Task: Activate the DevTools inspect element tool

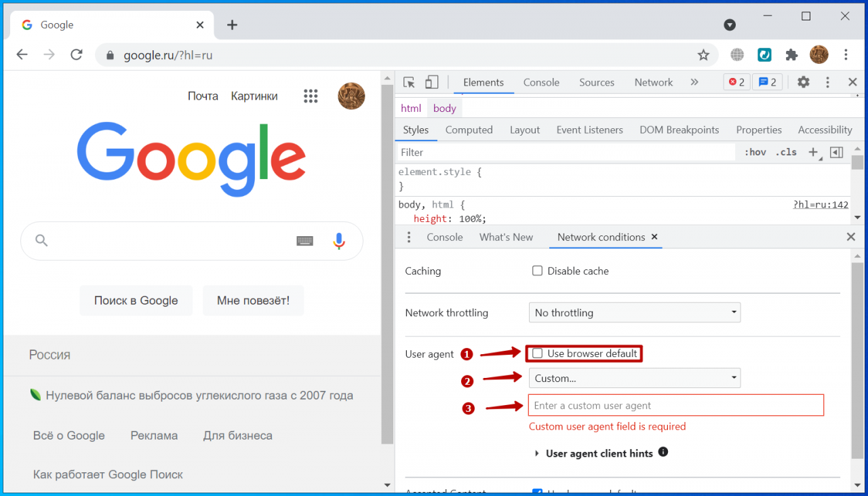Action: coord(409,82)
